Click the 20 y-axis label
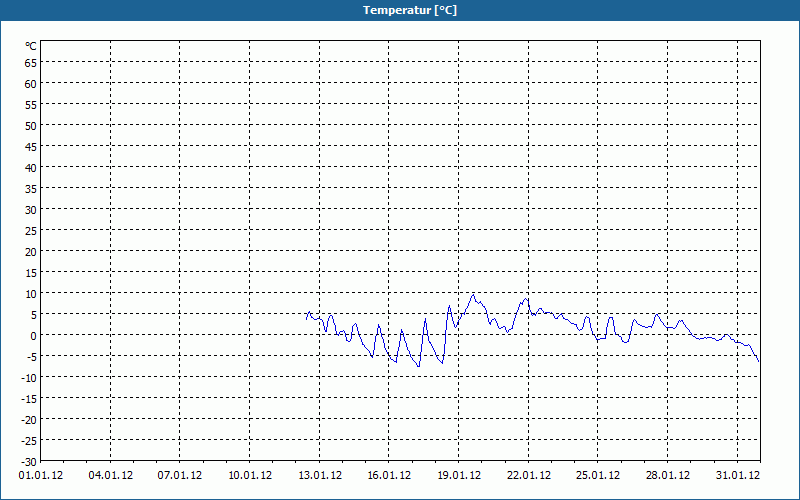This screenshot has width=800, height=500. click(x=31, y=252)
